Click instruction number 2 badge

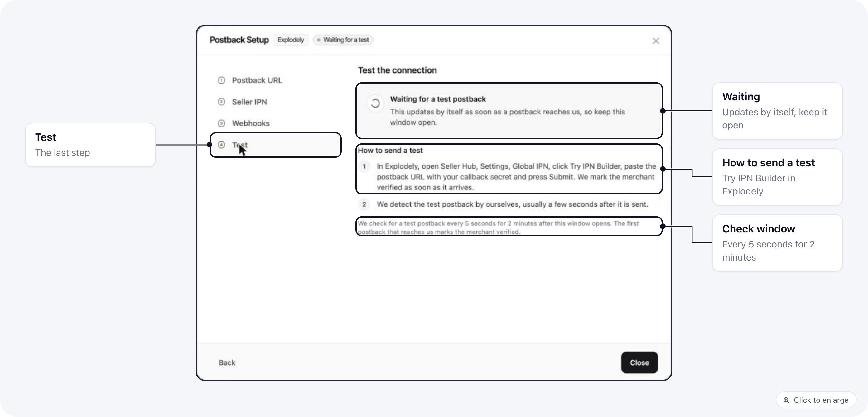pos(364,204)
